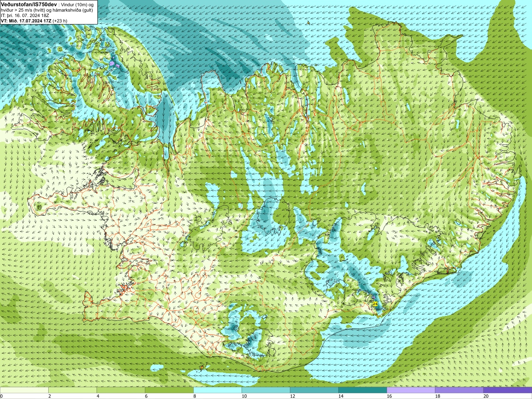Click the legend scale label "18"

pyautogui.click(x=438, y=396)
